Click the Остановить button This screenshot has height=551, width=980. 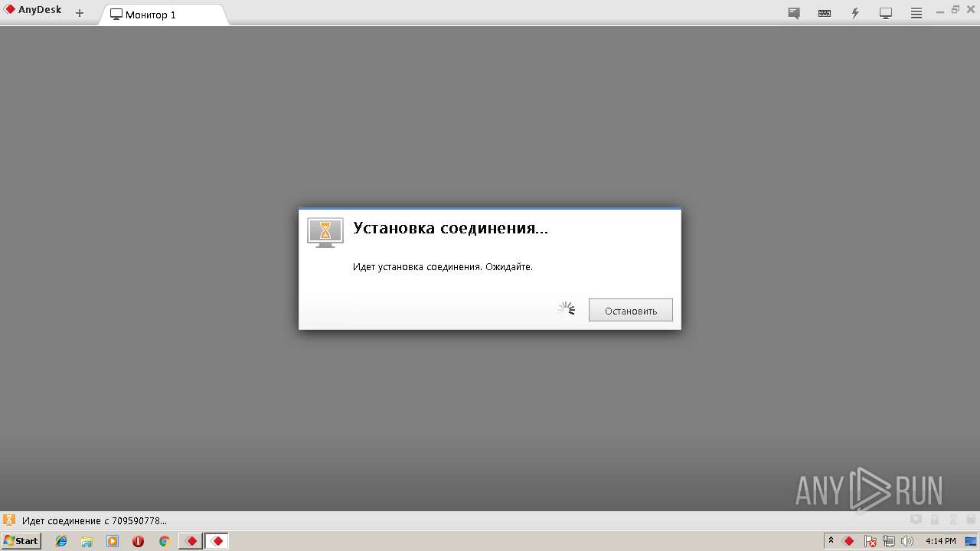[x=631, y=310]
